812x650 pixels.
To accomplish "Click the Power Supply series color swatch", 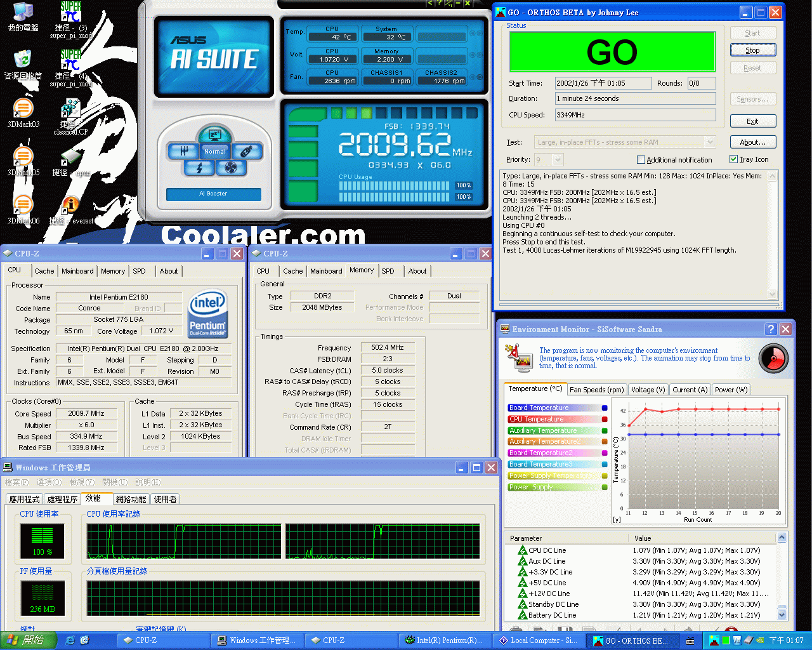I will (x=605, y=487).
